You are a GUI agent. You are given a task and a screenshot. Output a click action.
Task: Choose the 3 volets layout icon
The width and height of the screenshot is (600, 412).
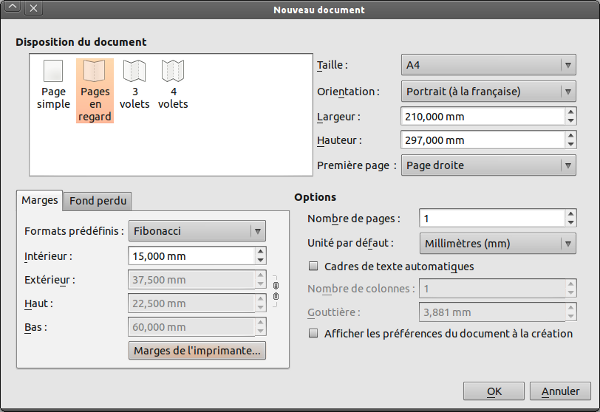point(134,71)
